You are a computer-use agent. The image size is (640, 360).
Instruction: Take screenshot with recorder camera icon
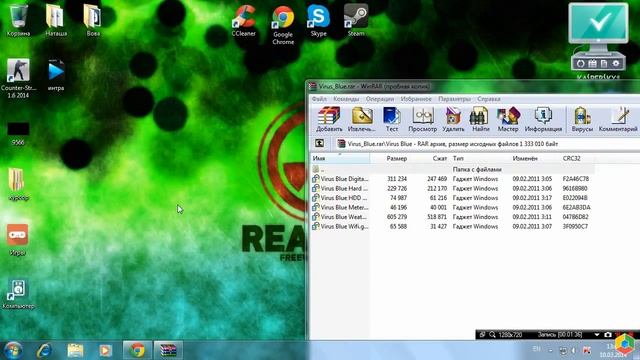608,335
